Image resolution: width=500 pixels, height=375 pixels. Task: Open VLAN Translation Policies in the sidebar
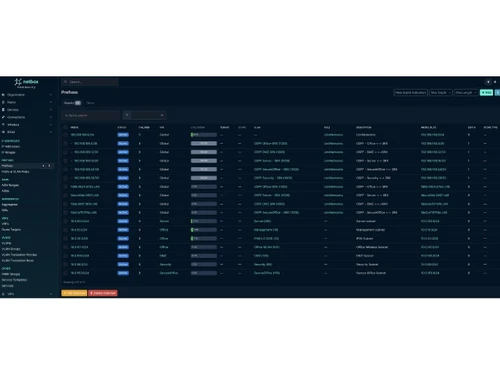19,255
